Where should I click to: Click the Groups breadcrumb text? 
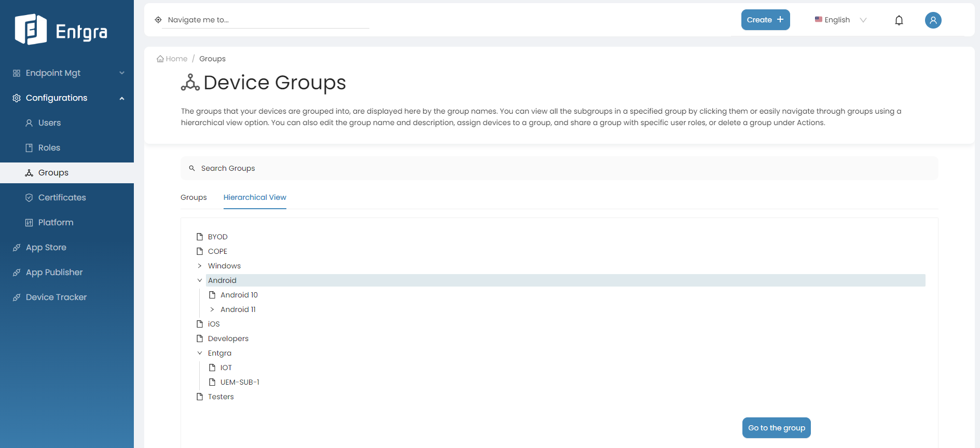(212, 59)
